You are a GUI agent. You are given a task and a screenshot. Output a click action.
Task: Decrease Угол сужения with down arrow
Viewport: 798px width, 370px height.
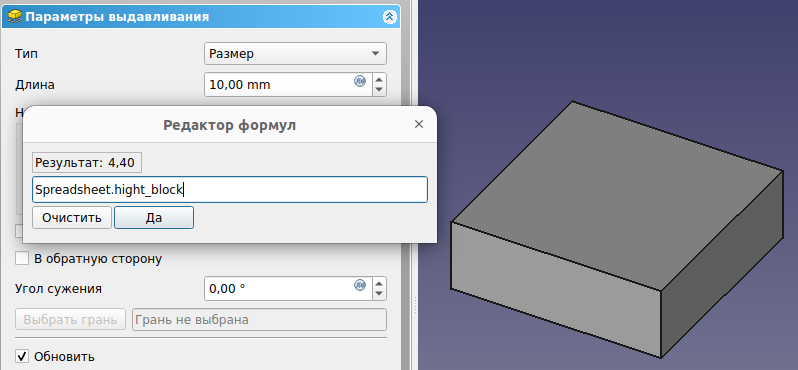[x=379, y=294]
